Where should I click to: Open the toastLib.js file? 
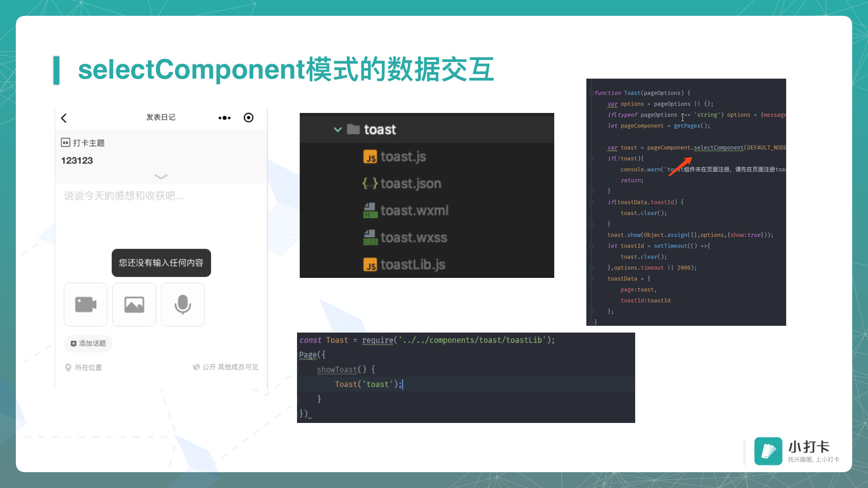(x=413, y=265)
